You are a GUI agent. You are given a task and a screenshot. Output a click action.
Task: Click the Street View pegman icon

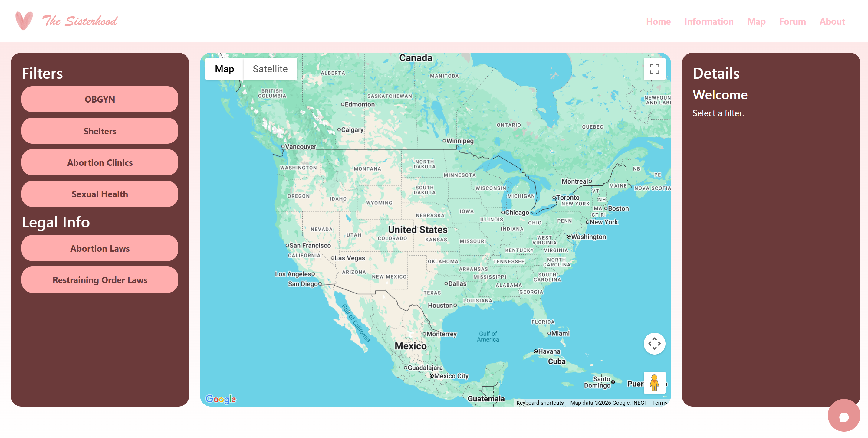654,382
